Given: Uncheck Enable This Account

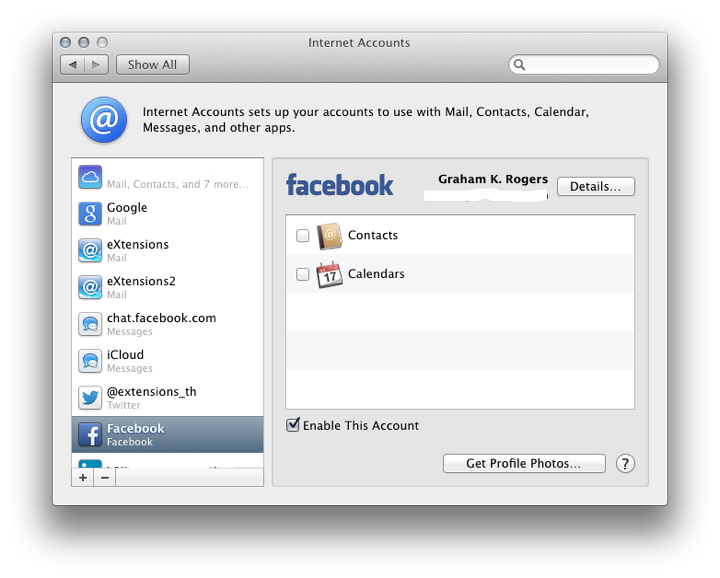Looking at the screenshot, I should tap(293, 425).
